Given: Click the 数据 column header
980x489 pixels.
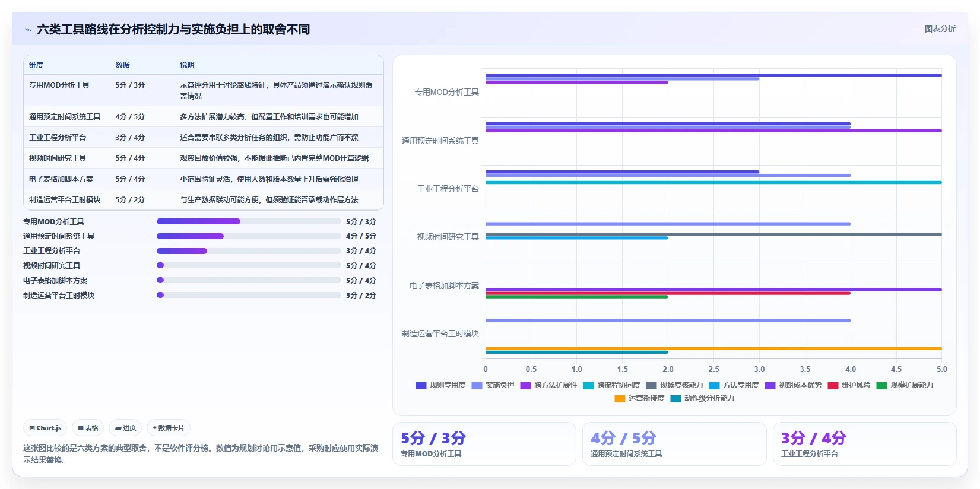Looking at the screenshot, I should click(x=122, y=65).
